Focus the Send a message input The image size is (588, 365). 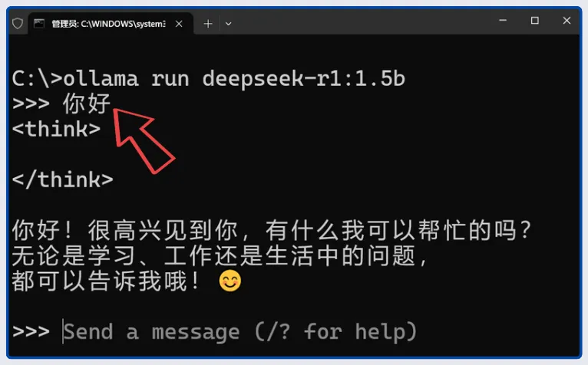[x=240, y=332]
